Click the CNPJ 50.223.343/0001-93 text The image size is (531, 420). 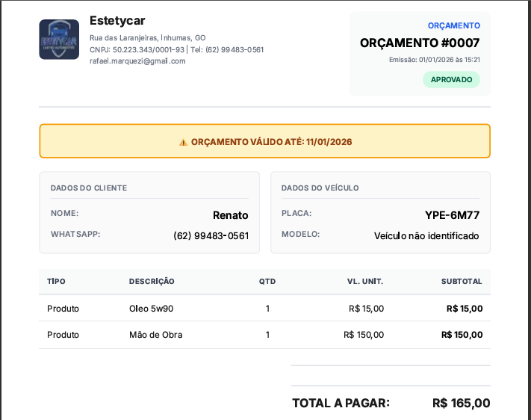137,50
